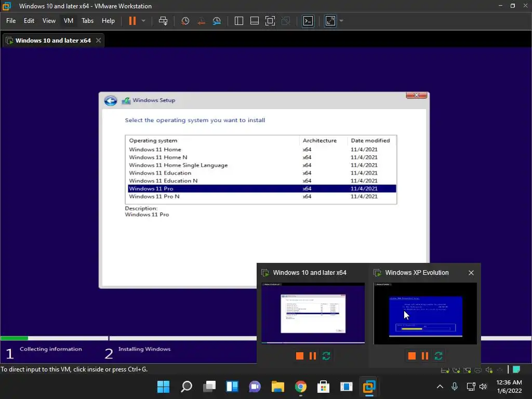Viewport: 532px width, 399px height.
Task: Take a snapshot of this virtual machine
Action: point(185,21)
